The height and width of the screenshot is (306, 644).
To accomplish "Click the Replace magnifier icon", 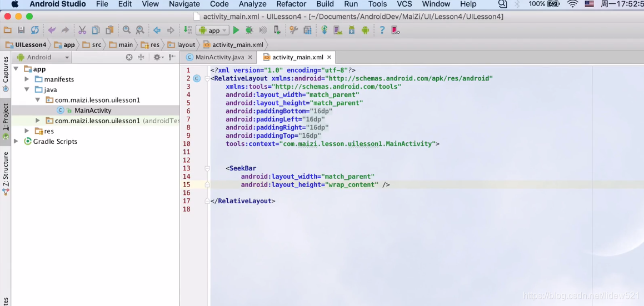I will pyautogui.click(x=140, y=30).
